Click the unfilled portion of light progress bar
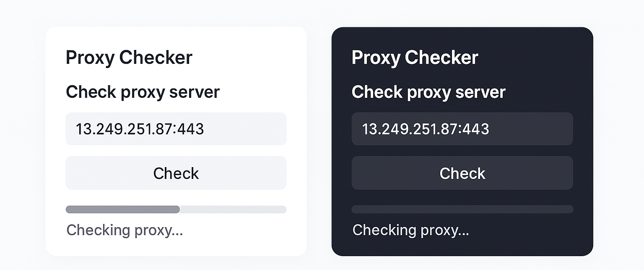 (x=233, y=210)
